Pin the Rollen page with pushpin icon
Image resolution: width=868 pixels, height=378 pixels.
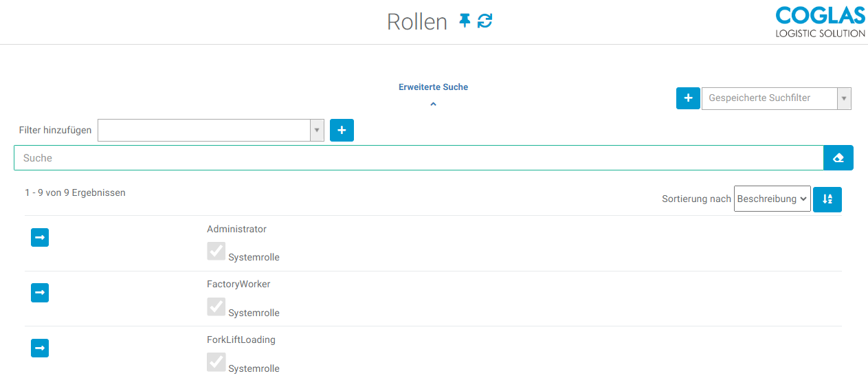coord(465,21)
